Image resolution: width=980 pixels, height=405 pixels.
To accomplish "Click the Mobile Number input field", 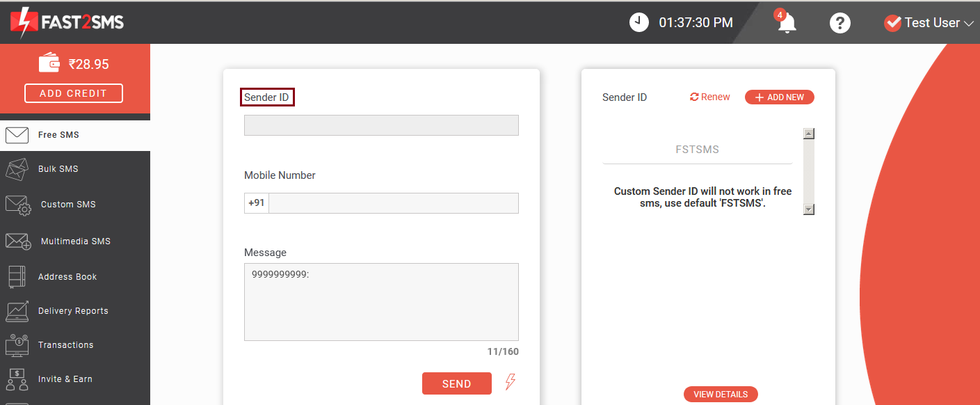I will [x=394, y=203].
